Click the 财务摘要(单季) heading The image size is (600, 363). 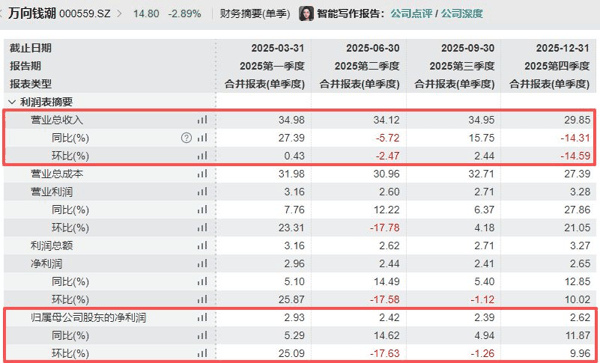click(254, 14)
